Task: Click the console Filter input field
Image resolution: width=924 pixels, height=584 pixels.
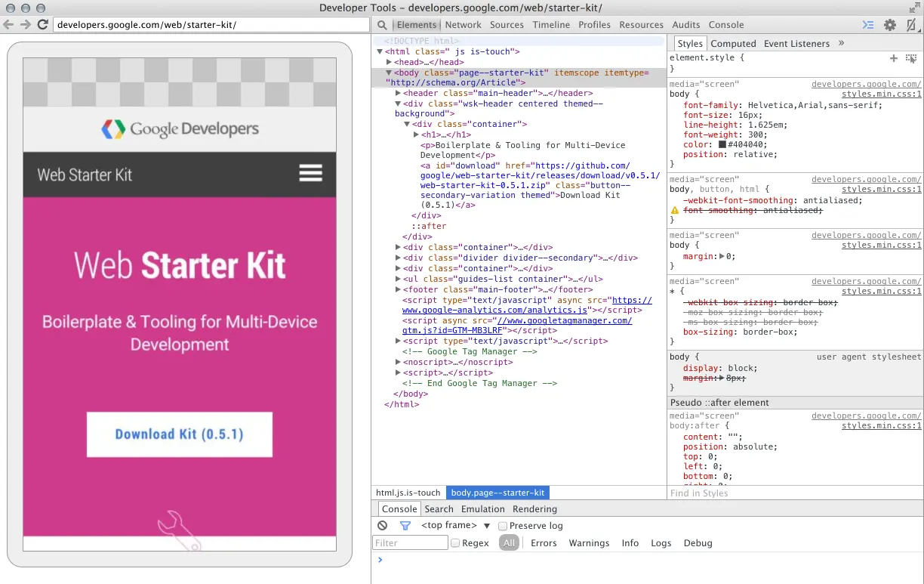Action: pos(409,542)
